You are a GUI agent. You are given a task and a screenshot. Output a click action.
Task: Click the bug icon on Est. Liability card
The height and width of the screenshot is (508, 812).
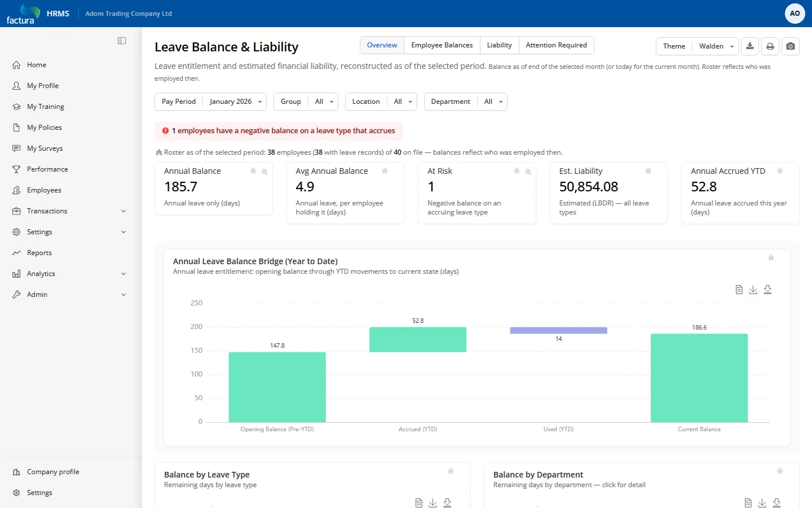click(648, 171)
